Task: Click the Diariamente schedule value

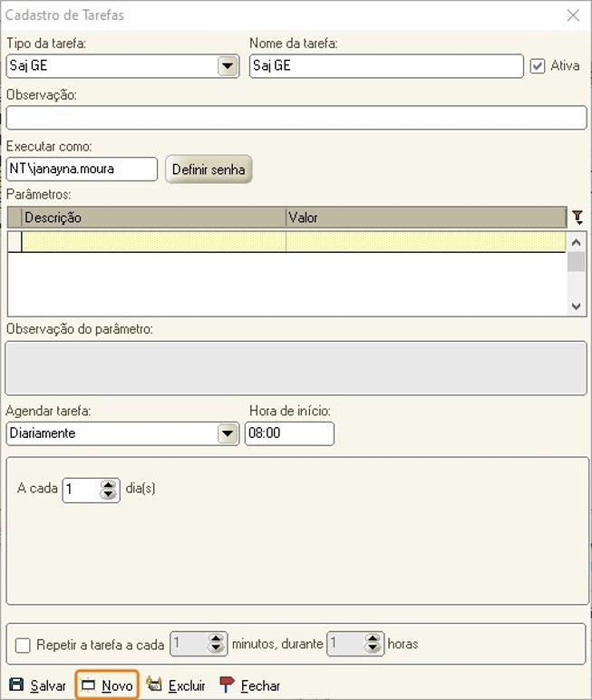Action: [43, 433]
